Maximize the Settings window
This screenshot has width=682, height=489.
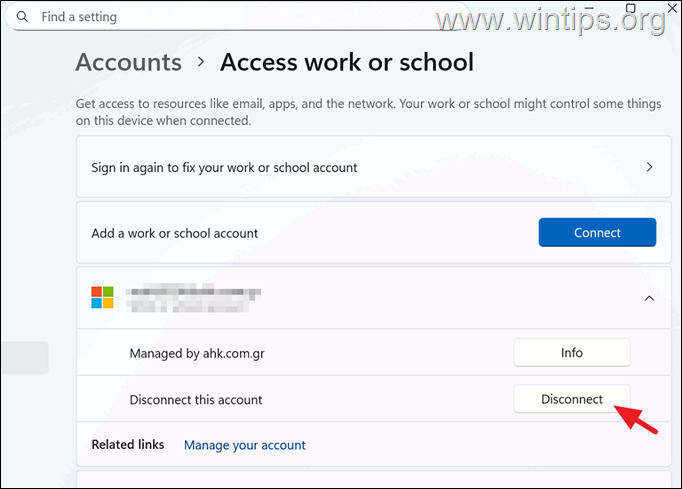point(631,8)
